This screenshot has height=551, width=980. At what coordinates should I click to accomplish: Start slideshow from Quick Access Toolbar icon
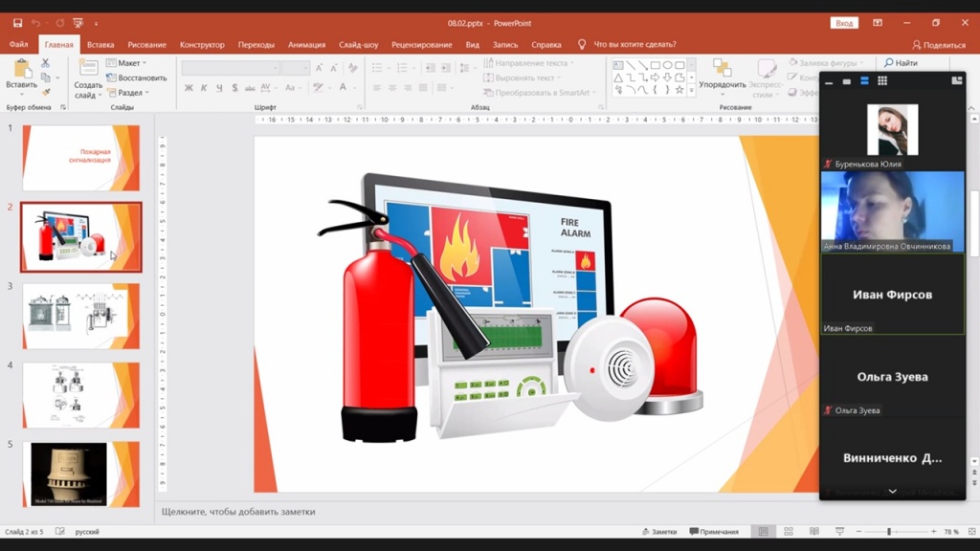click(79, 23)
